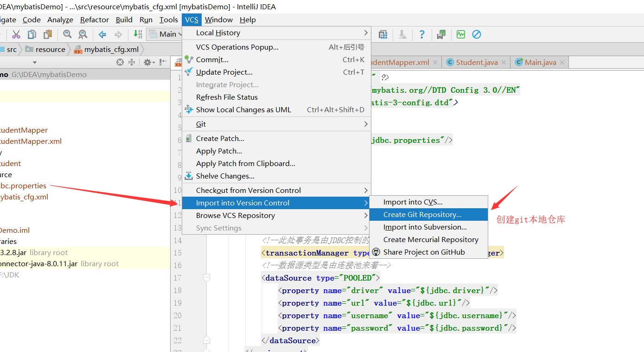Open the Build menu
Image resolution: width=644 pixels, height=352 pixels.
(124, 19)
